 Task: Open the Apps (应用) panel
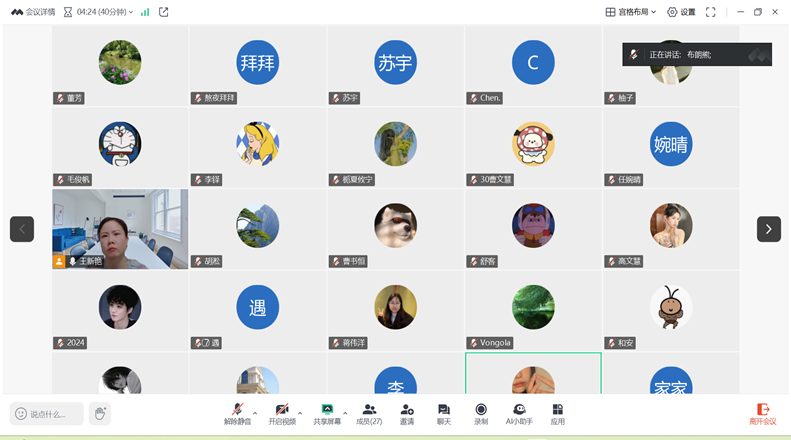click(x=557, y=413)
